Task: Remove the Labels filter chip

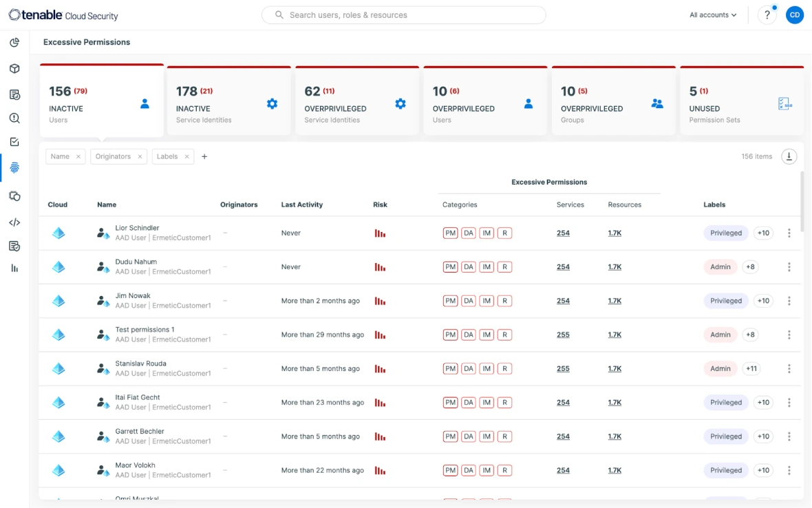Action: click(187, 157)
